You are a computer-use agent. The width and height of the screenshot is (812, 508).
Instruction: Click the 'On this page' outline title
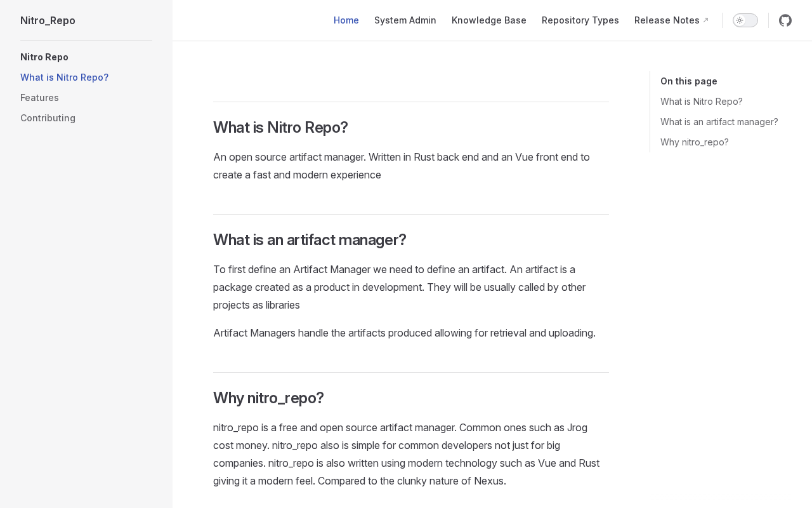pos(688,81)
